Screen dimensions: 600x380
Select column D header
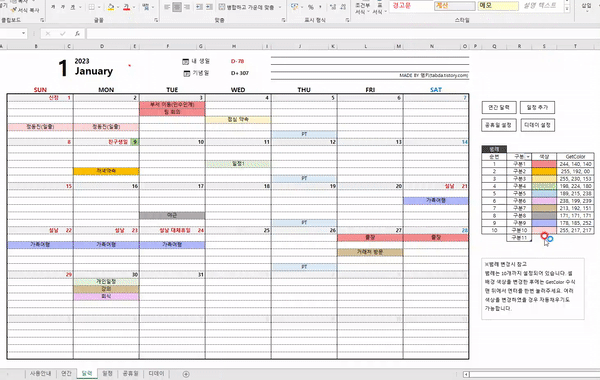102,46
